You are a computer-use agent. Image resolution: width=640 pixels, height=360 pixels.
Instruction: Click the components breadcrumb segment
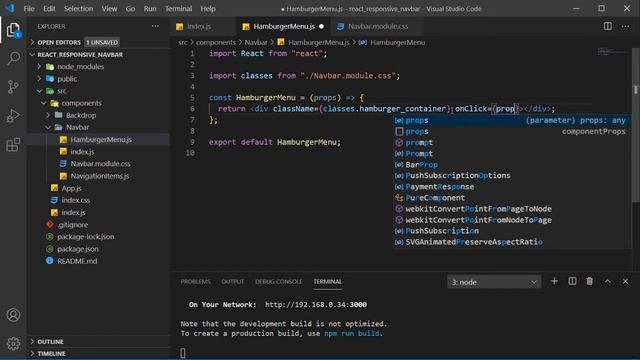(x=216, y=42)
